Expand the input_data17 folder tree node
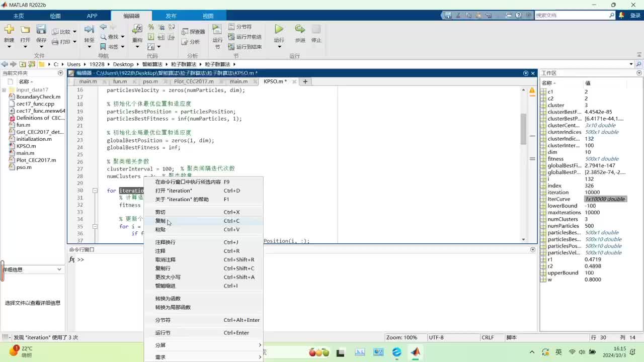 [4, 90]
